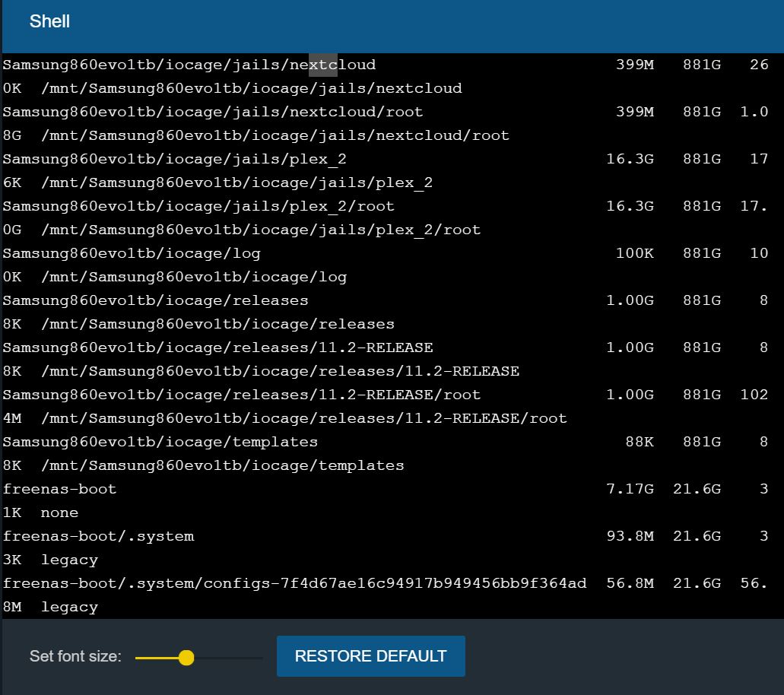
Task: Click '16.3G' on the plex_2/root row
Action: (x=630, y=207)
